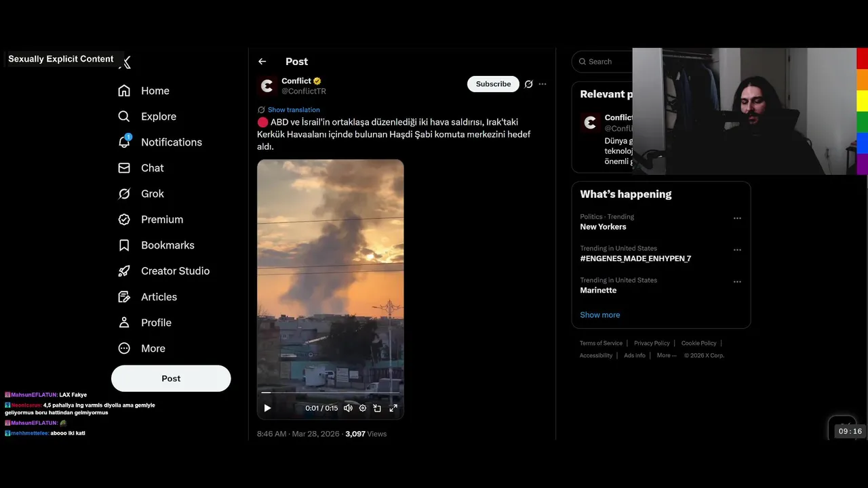Open Privacy Policy link
Image resolution: width=868 pixels, height=488 pixels.
(x=652, y=344)
